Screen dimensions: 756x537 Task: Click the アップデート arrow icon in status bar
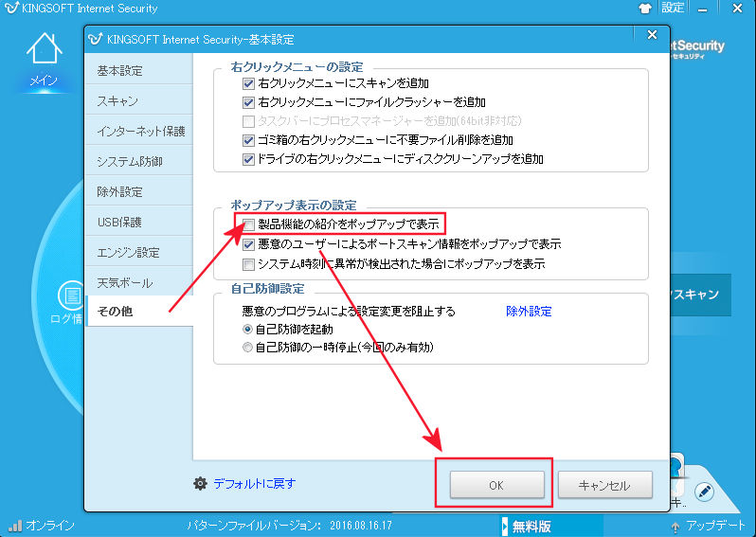(675, 527)
